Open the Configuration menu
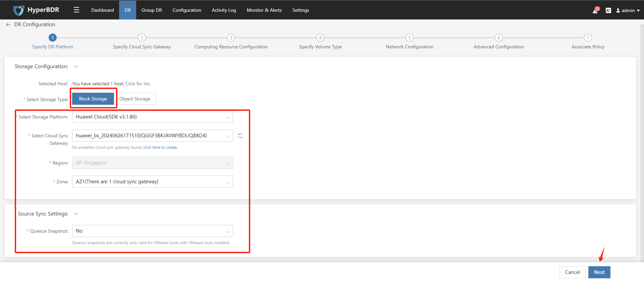The height and width of the screenshot is (282, 644). point(187,10)
